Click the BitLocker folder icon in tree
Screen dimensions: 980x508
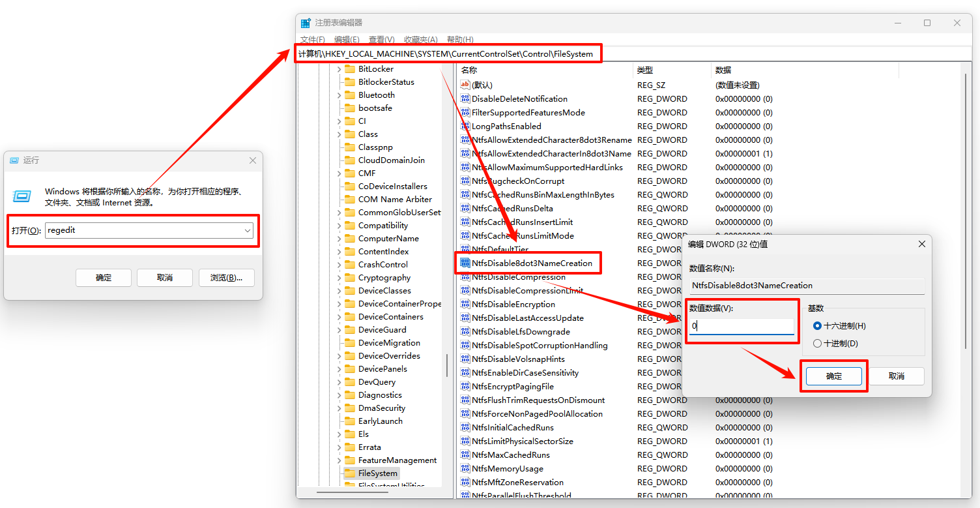point(349,69)
